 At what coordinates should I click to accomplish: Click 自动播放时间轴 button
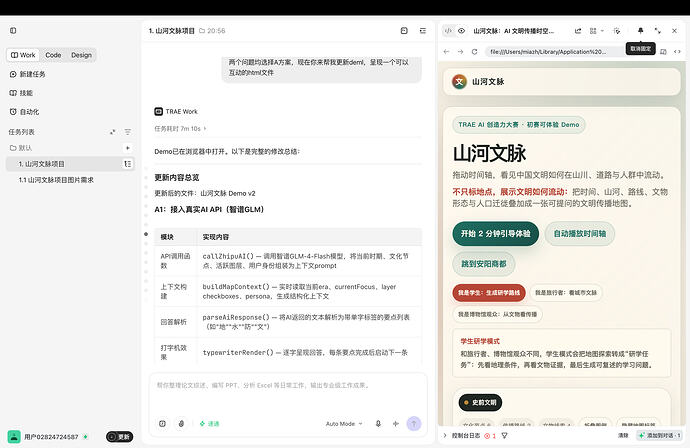pyautogui.click(x=580, y=234)
